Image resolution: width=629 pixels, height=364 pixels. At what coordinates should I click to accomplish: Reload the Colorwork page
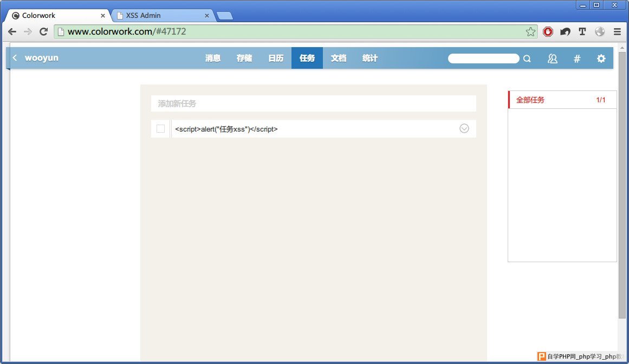(43, 31)
